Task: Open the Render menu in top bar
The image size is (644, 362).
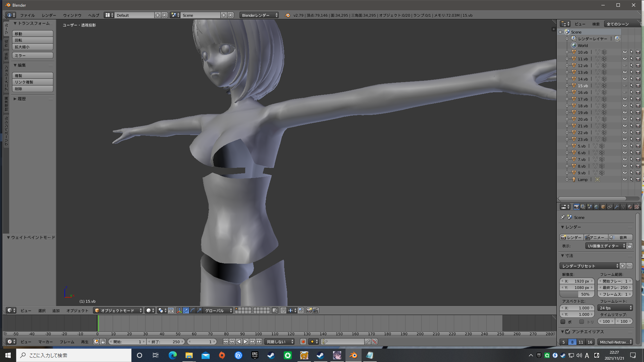Action: pos(49,15)
